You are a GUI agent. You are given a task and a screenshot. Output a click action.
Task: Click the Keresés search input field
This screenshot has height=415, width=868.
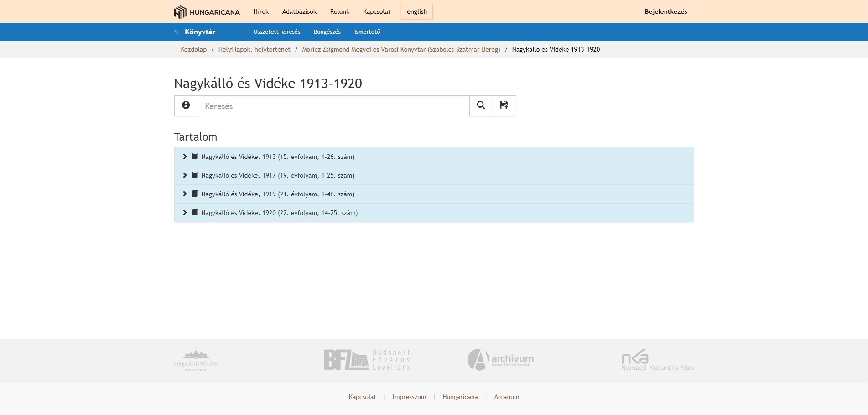click(333, 106)
